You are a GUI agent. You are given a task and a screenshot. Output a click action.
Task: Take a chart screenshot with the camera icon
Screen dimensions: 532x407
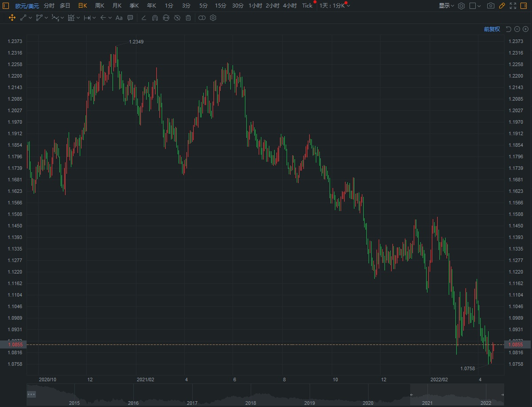[490, 6]
